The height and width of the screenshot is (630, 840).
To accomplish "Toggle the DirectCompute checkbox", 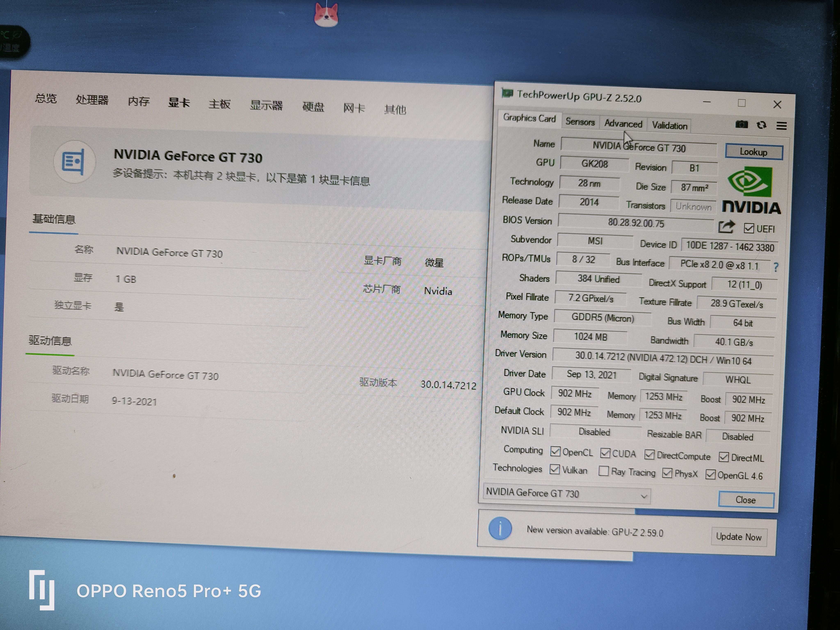I will point(649,455).
